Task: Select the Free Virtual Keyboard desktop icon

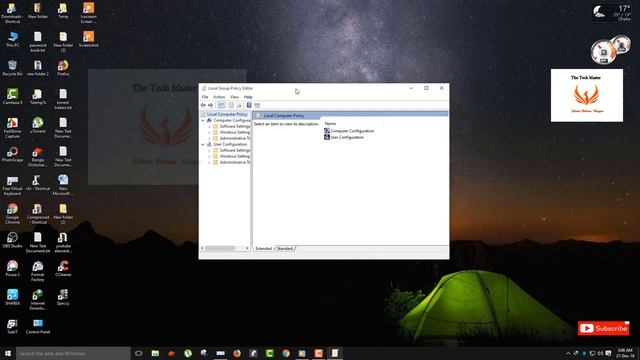Action: tap(12, 185)
